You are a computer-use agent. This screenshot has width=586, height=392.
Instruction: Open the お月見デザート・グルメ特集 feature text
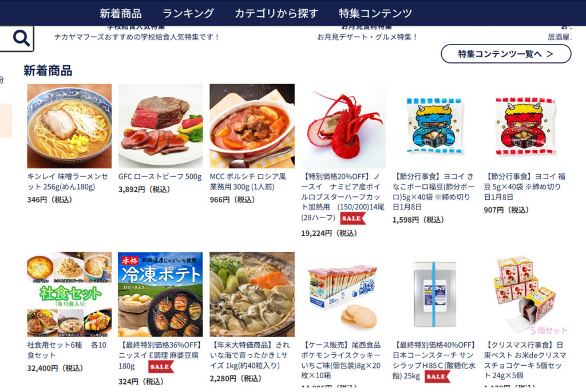[367, 37]
